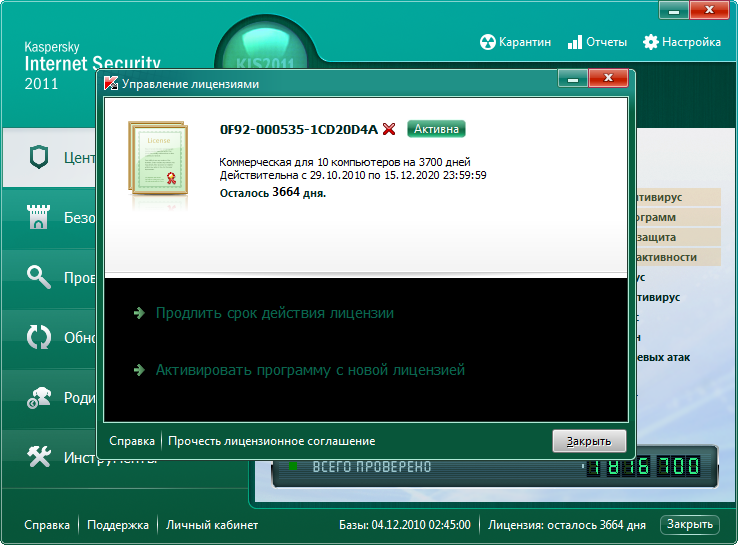
Task: Select the arrows Обновление tab icon
Action: click(x=39, y=337)
